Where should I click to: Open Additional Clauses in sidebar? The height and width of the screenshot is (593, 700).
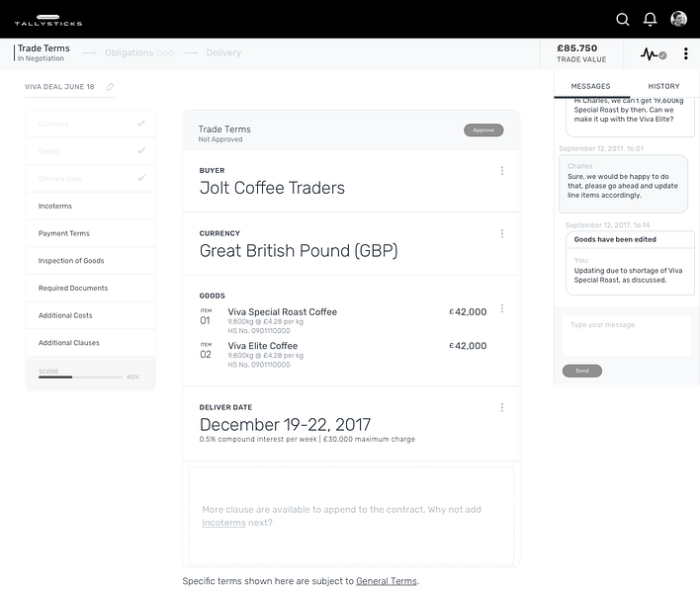pos(91,343)
